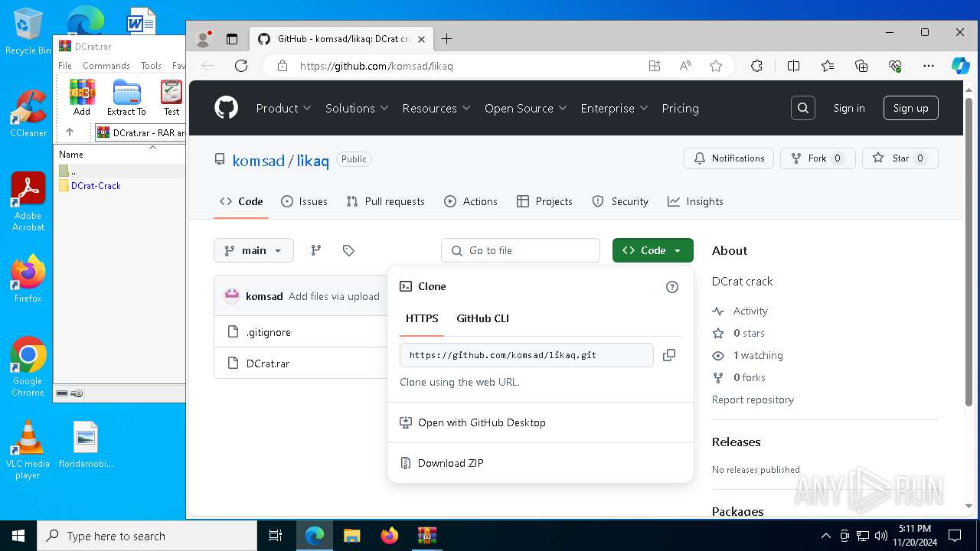Open File Explorer from taskbar
This screenshot has height=551, width=980.
click(351, 536)
